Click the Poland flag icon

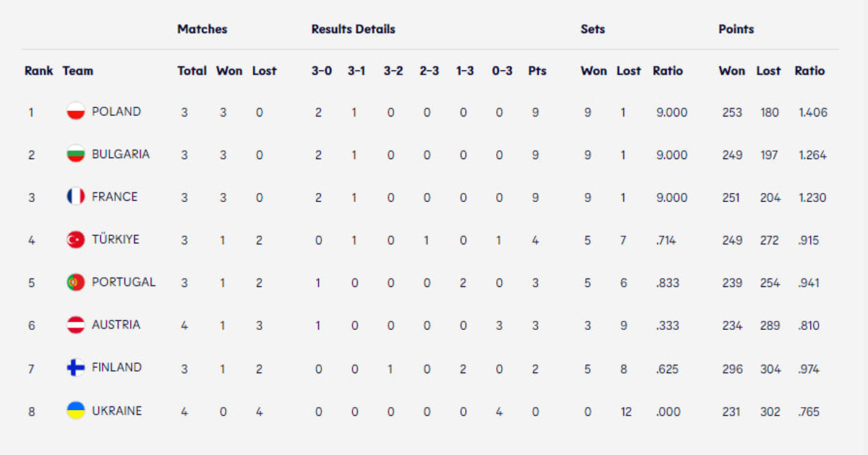coord(76,111)
